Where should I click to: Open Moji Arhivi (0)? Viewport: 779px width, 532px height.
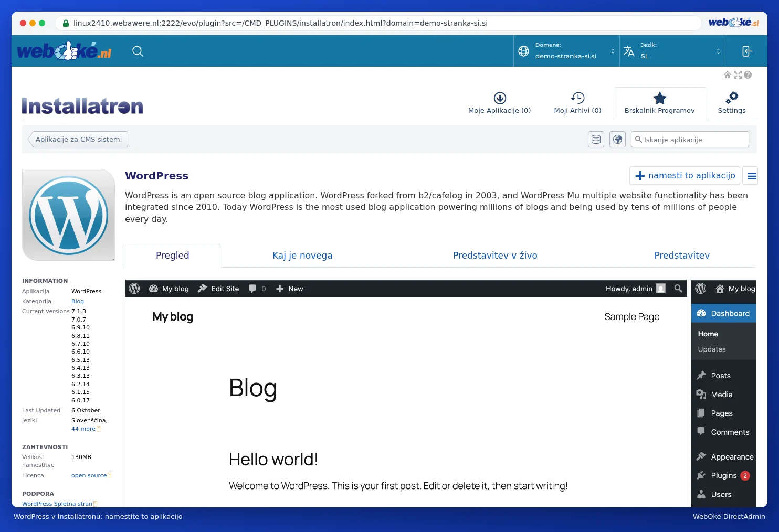[578, 103]
